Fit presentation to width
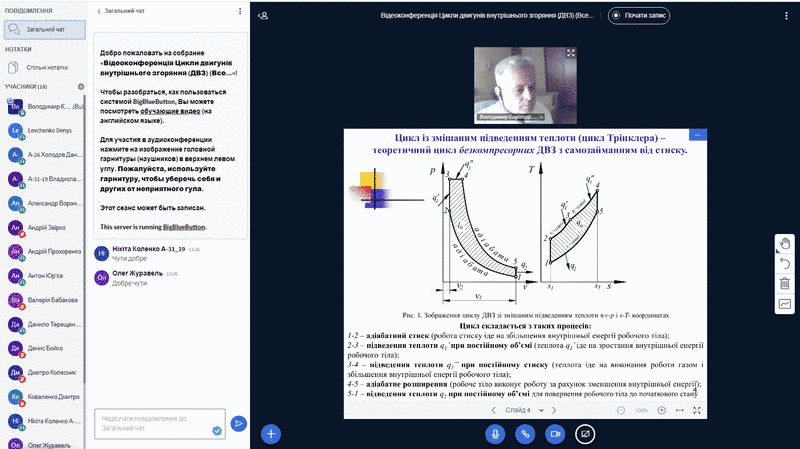Screen dimensions: 800x449 pyautogui.click(x=680, y=410)
